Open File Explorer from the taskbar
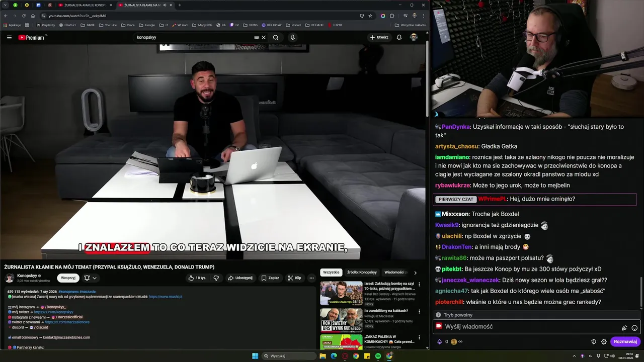The width and height of the screenshot is (644, 362). (x=323, y=356)
